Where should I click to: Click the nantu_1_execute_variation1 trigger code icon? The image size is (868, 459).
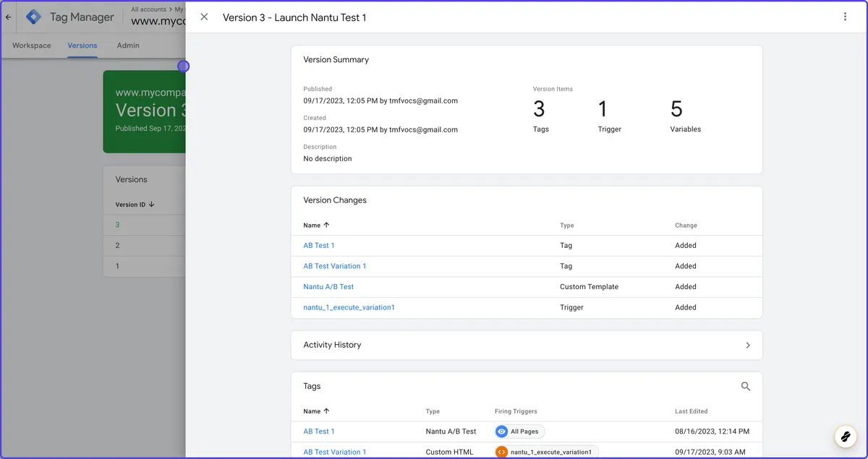pos(502,452)
